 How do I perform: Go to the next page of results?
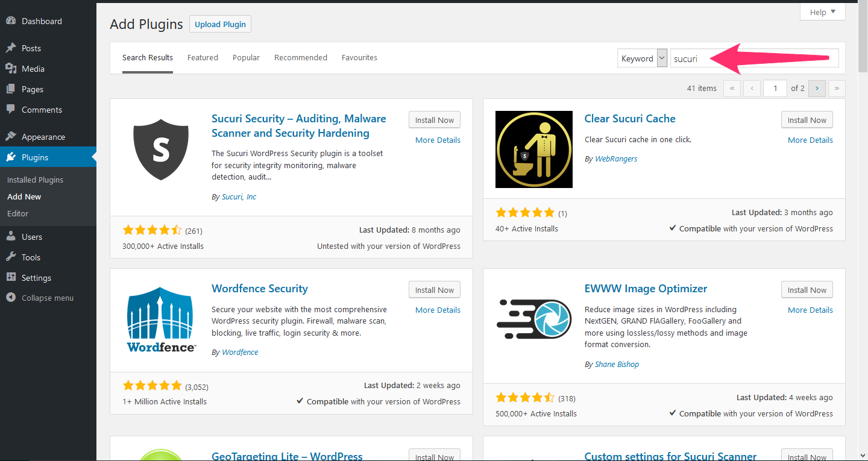point(817,89)
